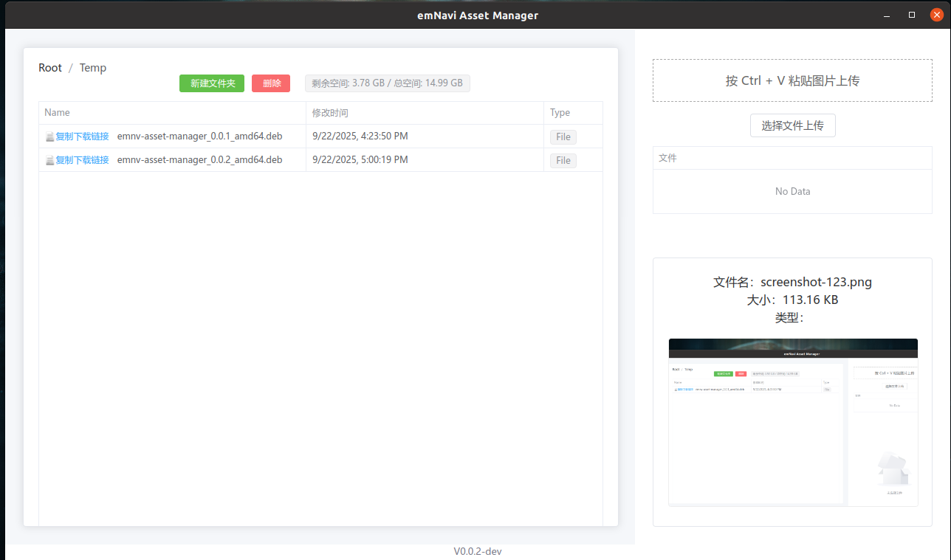Select the emnv-asset-manager_0.0.1_amd64.deb filename
This screenshot has width=951, height=560.
(199, 136)
